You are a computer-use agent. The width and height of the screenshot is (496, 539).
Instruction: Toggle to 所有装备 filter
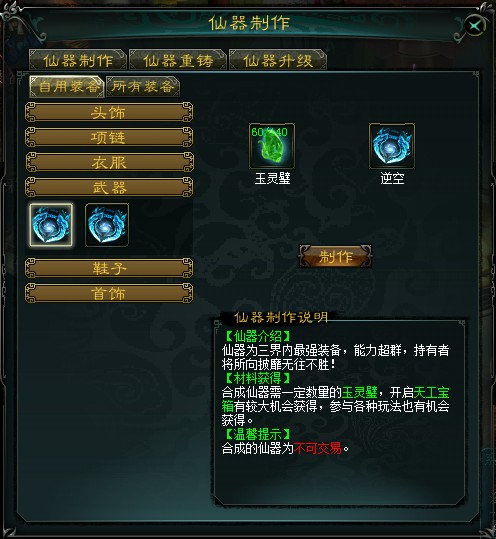[143, 86]
